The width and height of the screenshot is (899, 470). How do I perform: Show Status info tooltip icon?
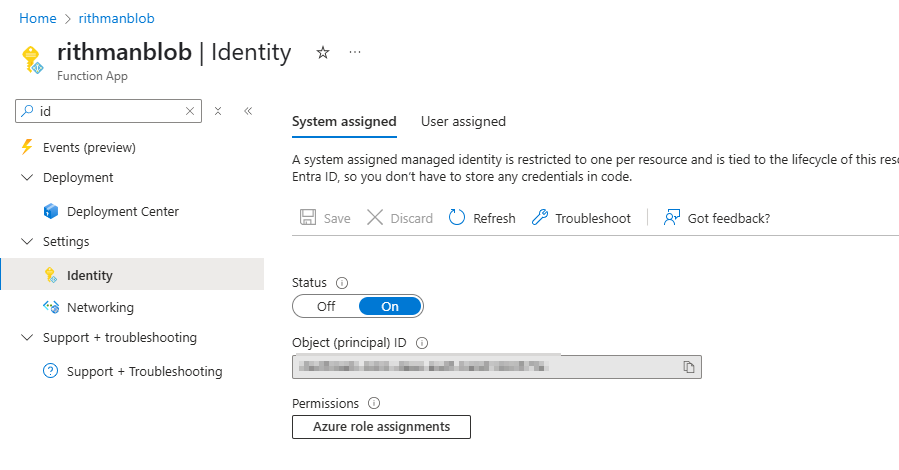[x=342, y=283]
